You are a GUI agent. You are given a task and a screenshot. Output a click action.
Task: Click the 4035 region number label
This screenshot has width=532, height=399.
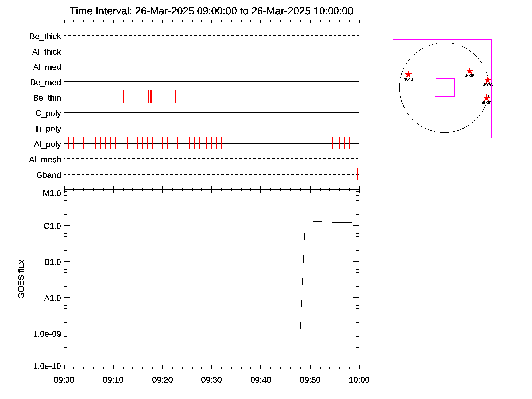tap(470, 76)
